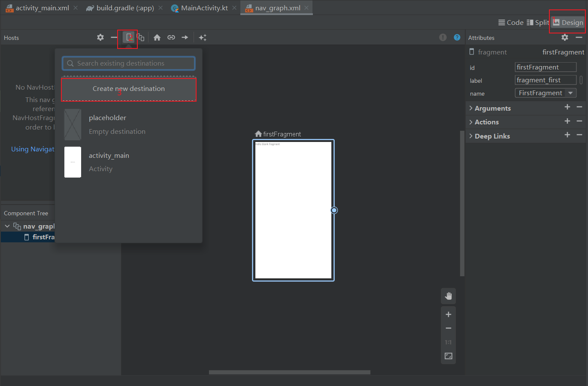Screen dimensions: 588x386
Task: Choose placeholder empty destination
Action: (129, 124)
